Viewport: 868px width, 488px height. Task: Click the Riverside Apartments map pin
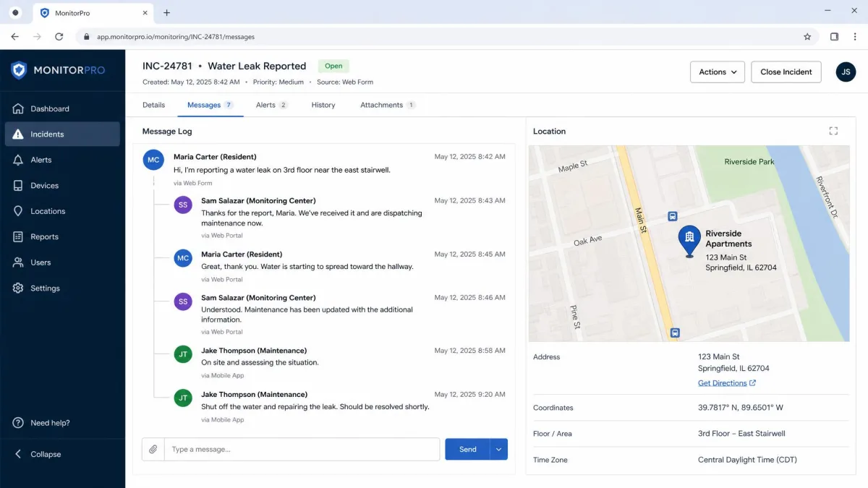(689, 241)
